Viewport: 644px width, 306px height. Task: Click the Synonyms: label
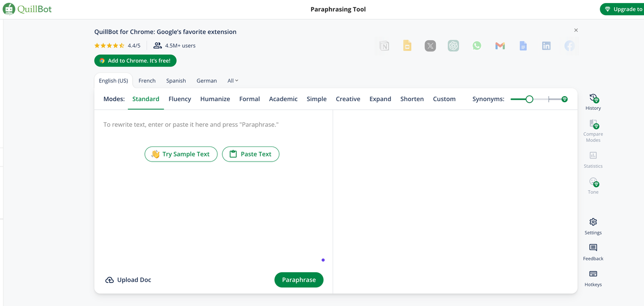pyautogui.click(x=488, y=99)
